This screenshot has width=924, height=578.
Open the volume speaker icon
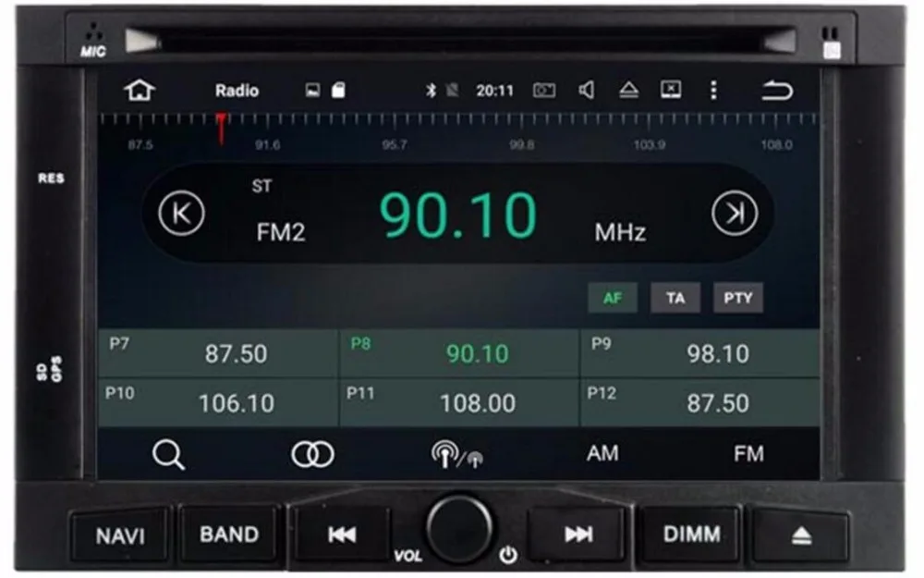(589, 90)
